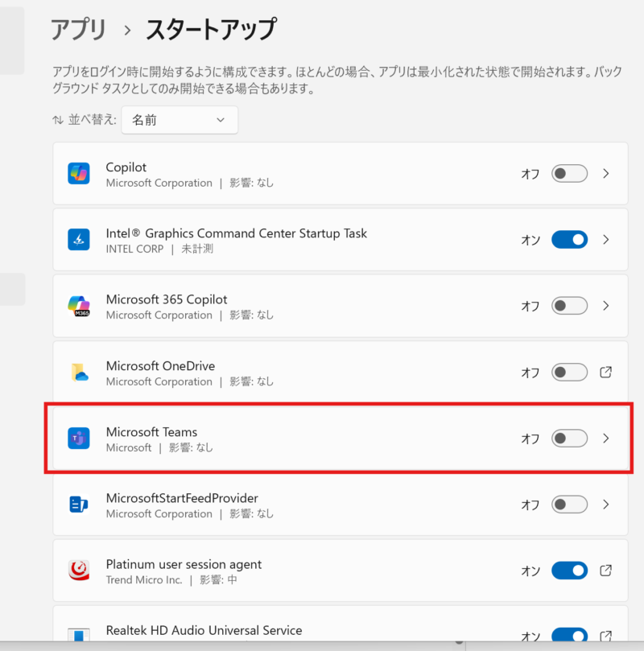The image size is (644, 651).
Task: Click the Trend Micro Platinum agent icon
Action: 79,571
